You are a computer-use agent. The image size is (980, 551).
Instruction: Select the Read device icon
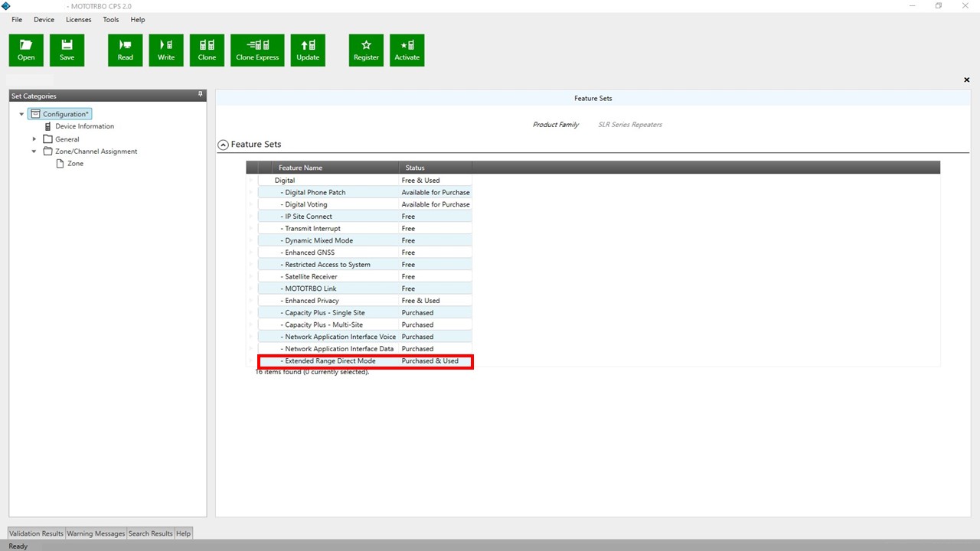125,48
